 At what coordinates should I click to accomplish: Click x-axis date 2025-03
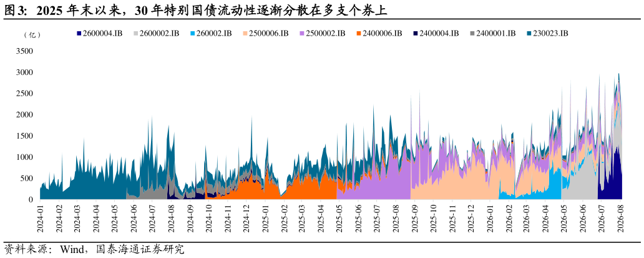tap(301, 220)
